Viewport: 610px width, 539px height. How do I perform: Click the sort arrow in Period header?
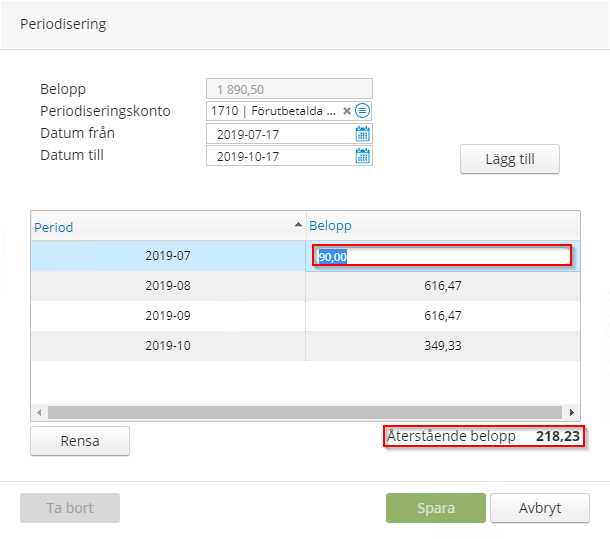298,226
